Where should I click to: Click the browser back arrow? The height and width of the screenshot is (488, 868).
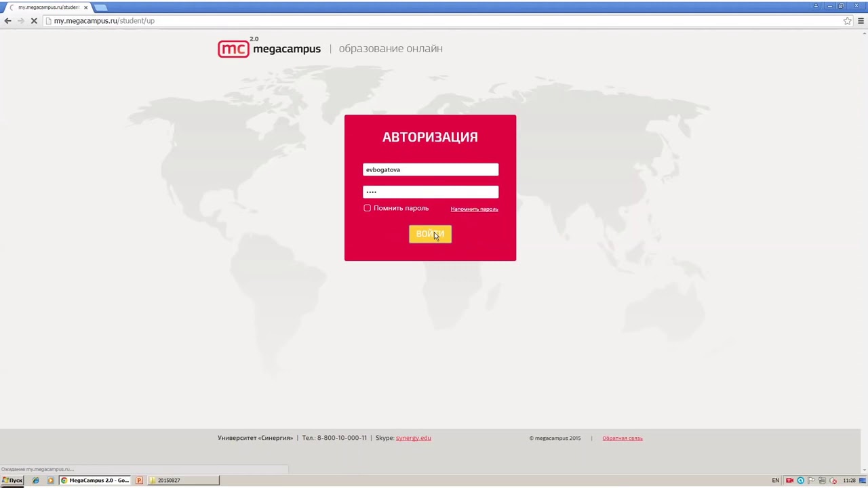[x=7, y=21]
